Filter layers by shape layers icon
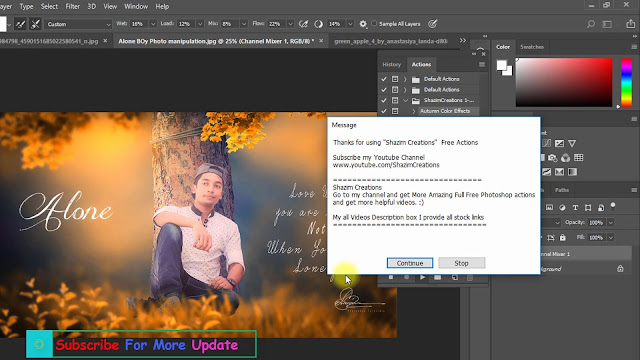Viewport: 640px width, 360px height. (x=588, y=208)
